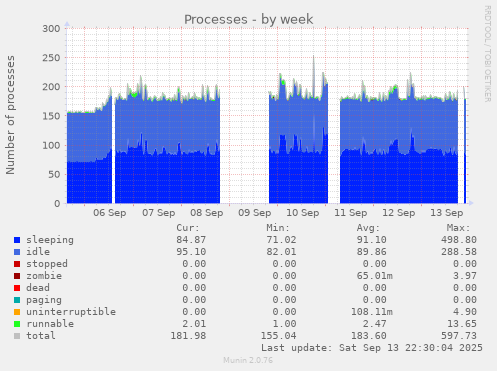Click the idle legend color swatch
This screenshot has height=371, width=497.
click(17, 252)
